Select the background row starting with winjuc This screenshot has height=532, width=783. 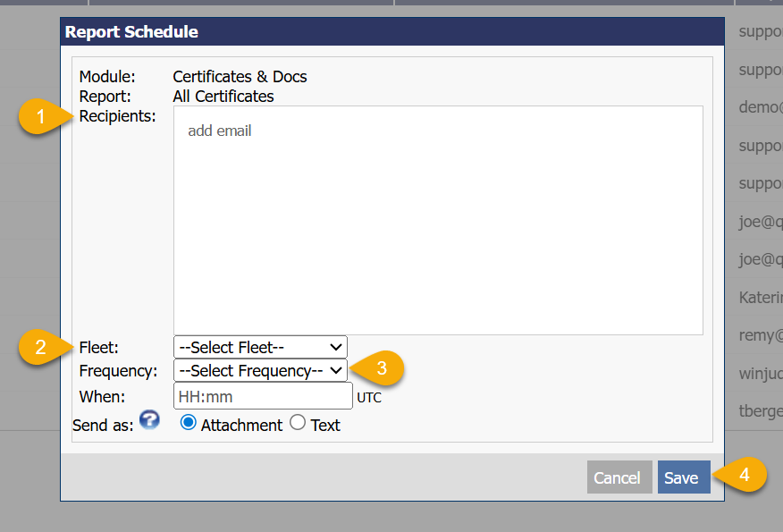click(760, 373)
